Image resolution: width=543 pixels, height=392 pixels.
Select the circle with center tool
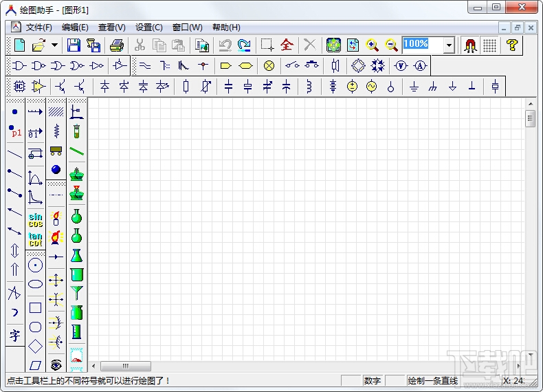tap(35, 265)
